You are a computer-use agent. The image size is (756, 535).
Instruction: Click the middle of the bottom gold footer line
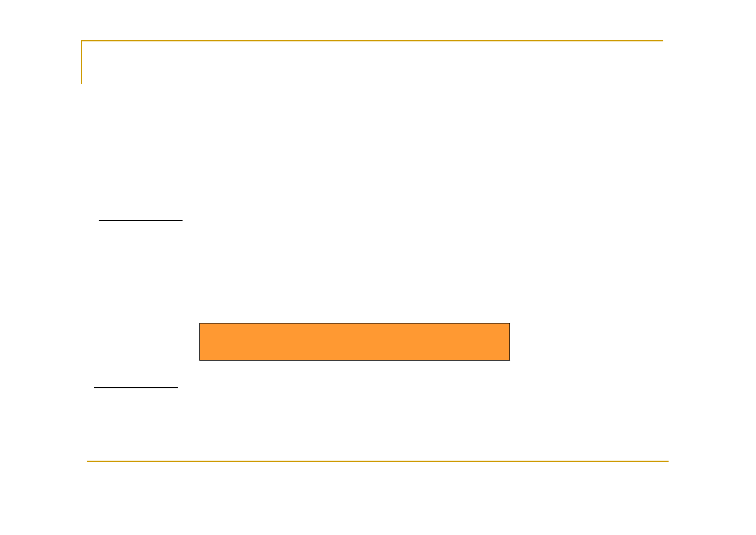click(377, 461)
